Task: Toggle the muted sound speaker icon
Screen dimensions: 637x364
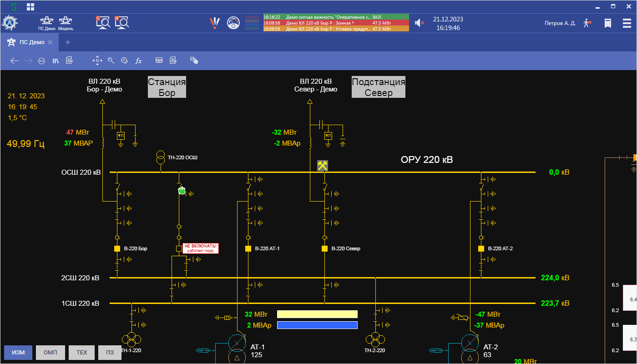Action: coord(419,23)
